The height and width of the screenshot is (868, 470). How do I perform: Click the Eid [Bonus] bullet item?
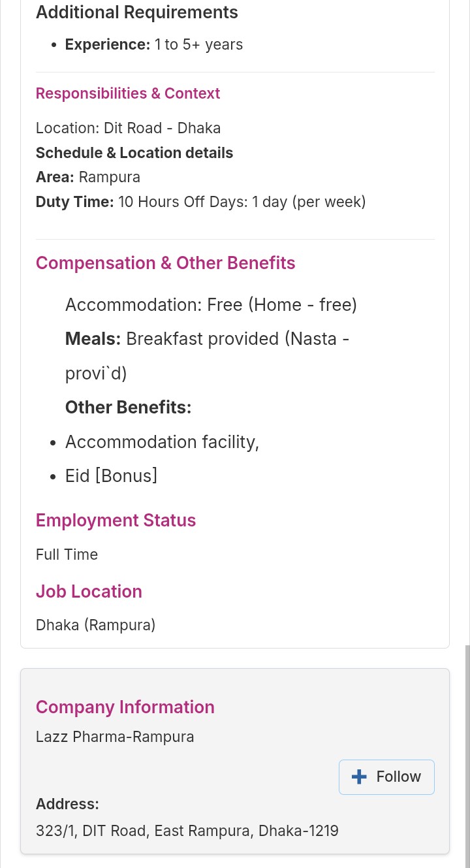[111, 475]
